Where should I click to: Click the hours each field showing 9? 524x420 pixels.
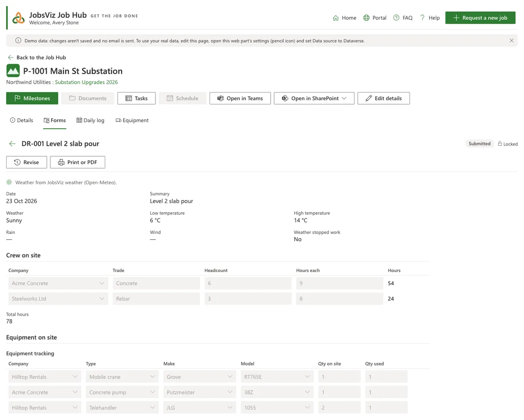[340, 283]
